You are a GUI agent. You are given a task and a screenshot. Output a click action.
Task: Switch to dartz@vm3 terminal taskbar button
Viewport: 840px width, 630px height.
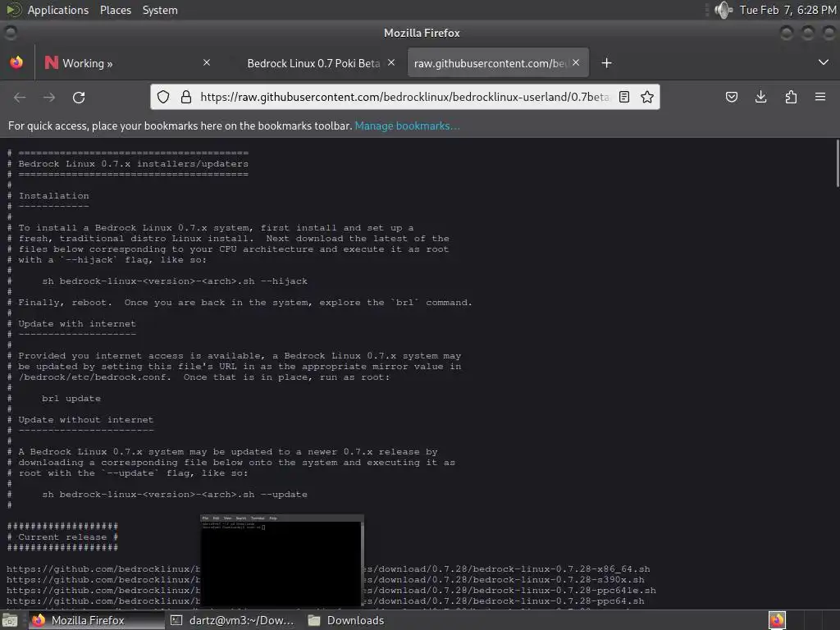[x=232, y=620]
